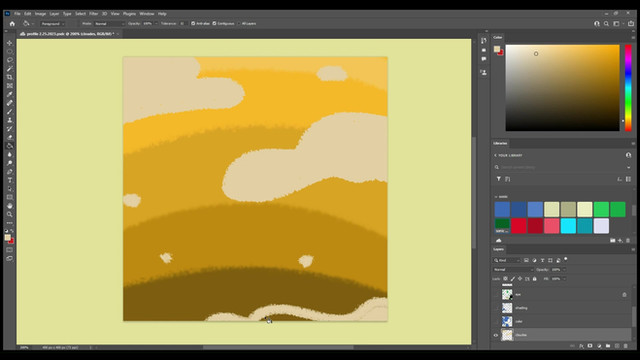Select the Magic Wand tool
This screenshot has height=360, width=640.
[9, 69]
